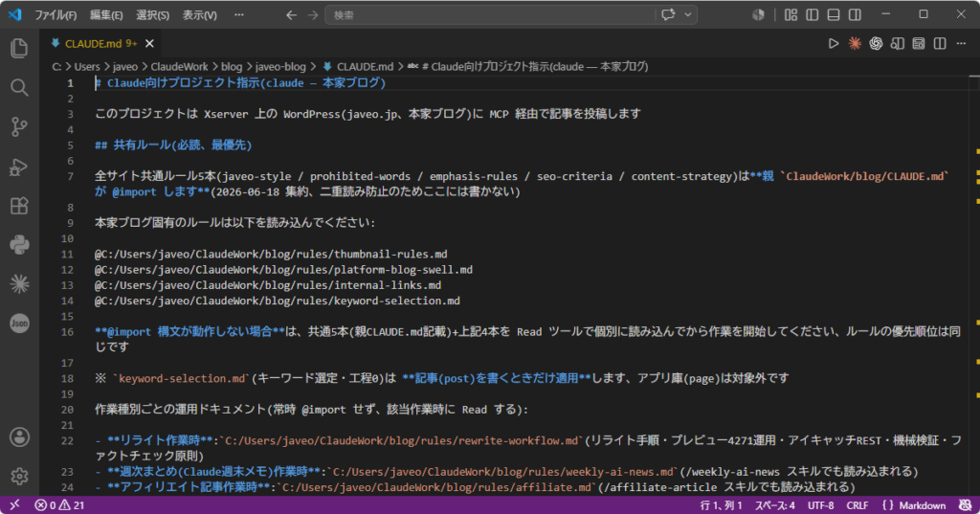The image size is (980, 514).
Task: Open Markdown preview to the side
Action: (x=897, y=43)
